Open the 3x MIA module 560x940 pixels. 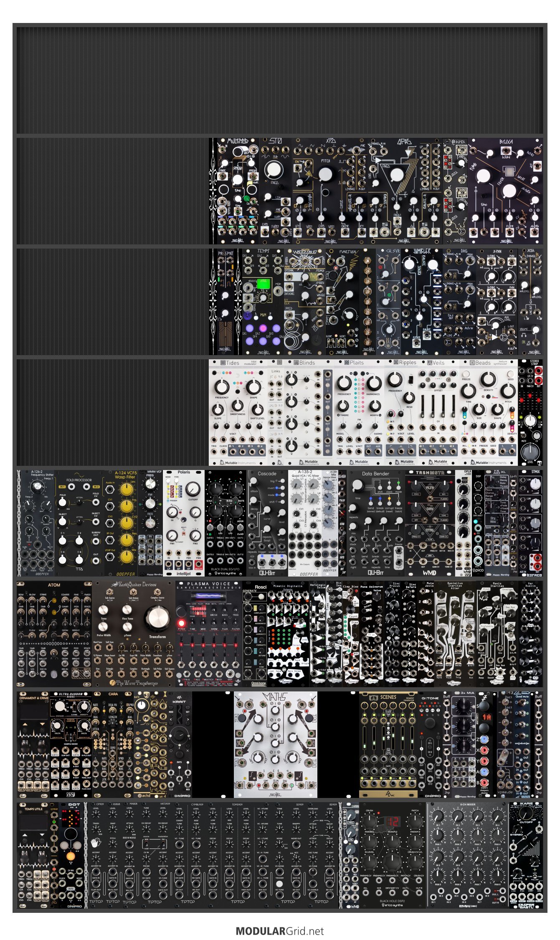tap(464, 744)
